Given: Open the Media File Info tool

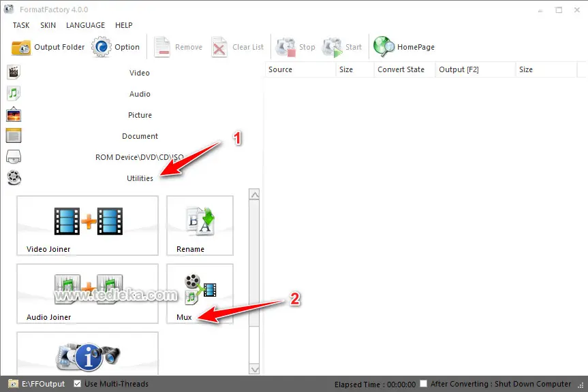Looking at the screenshot, I should [x=87, y=353].
